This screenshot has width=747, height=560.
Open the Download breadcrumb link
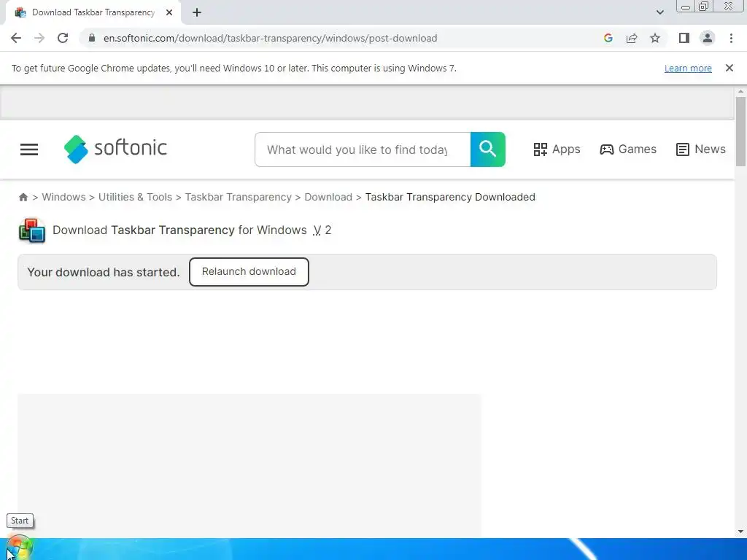(x=328, y=197)
